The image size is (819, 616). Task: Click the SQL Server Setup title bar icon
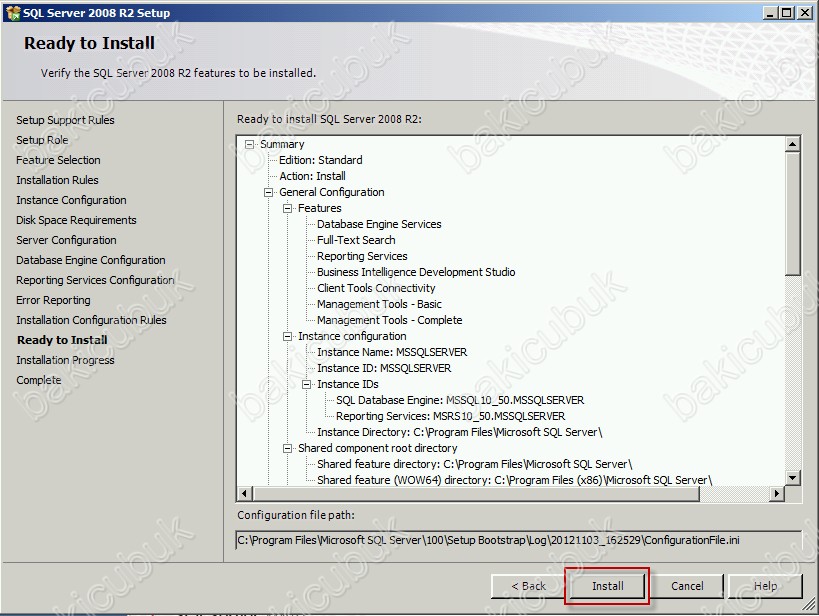point(13,13)
